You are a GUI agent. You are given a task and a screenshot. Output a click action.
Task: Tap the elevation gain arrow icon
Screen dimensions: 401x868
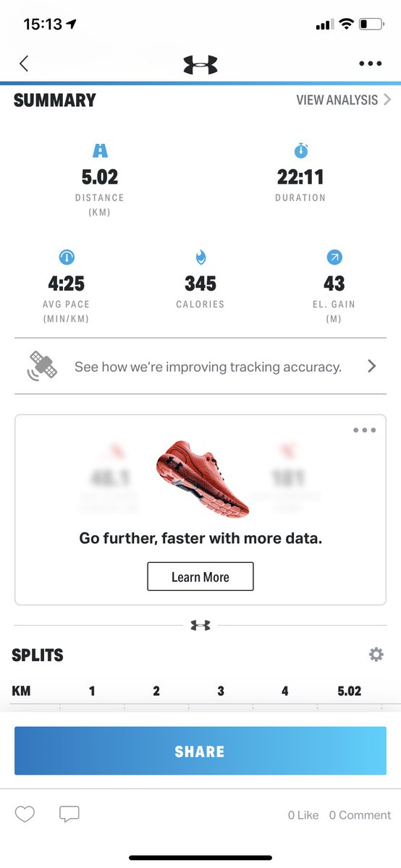(x=334, y=257)
